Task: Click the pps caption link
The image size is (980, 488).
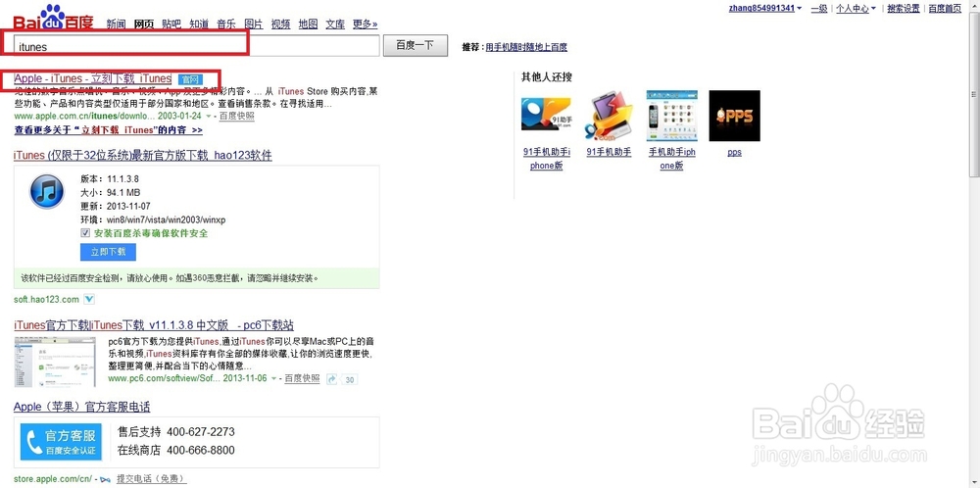Action: click(734, 152)
